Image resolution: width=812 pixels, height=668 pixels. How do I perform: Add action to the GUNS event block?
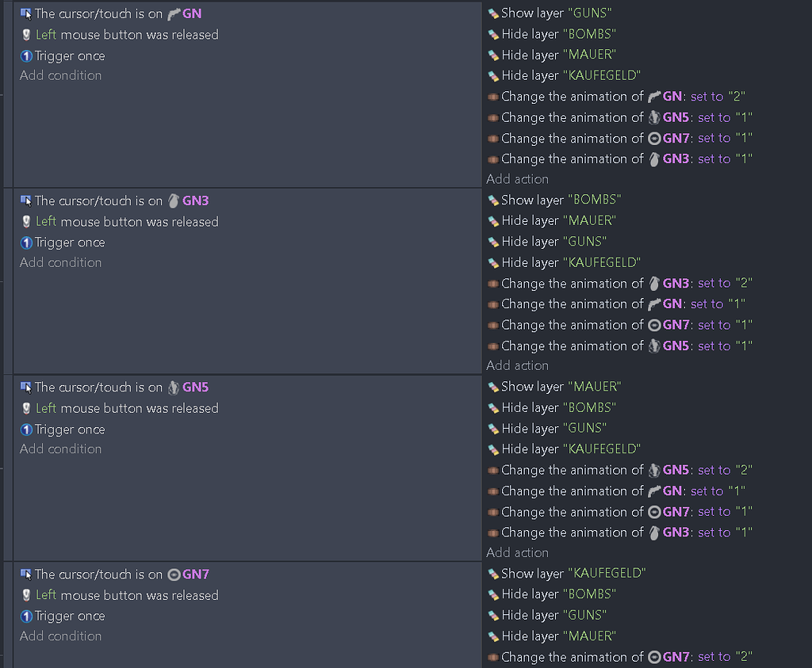click(517, 179)
